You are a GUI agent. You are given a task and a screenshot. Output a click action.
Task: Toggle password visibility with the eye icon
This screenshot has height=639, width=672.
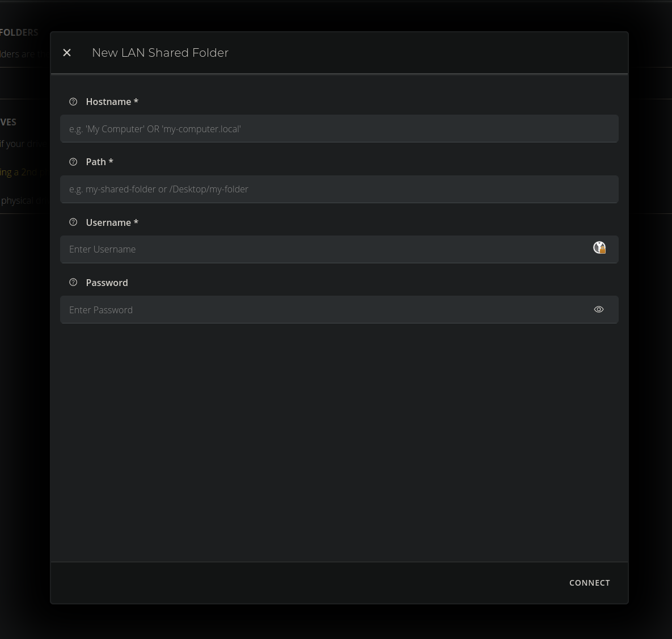pos(599,309)
